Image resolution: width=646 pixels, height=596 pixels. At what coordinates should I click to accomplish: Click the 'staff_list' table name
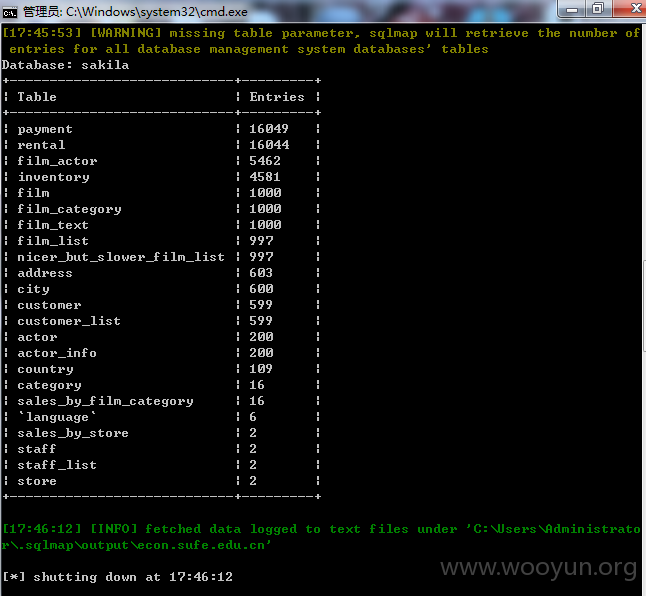pos(57,465)
